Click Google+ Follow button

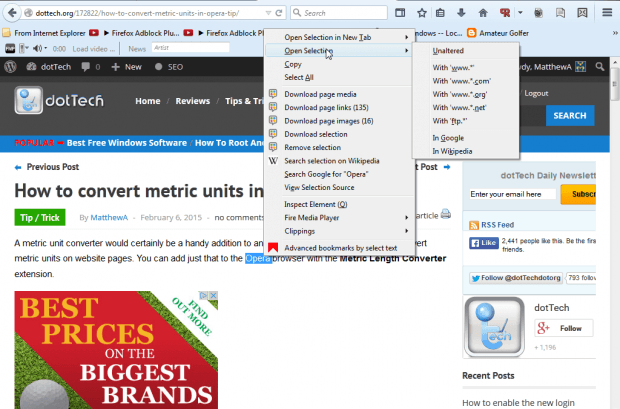(x=563, y=328)
